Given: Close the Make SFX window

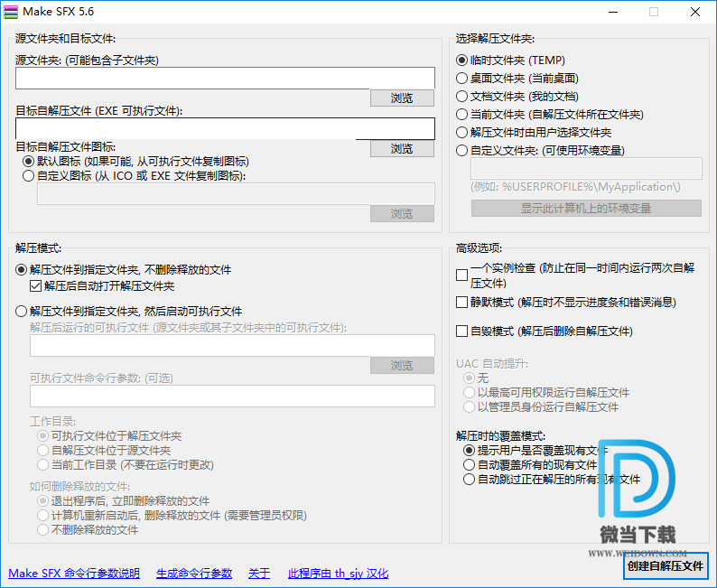Looking at the screenshot, I should 695,12.
